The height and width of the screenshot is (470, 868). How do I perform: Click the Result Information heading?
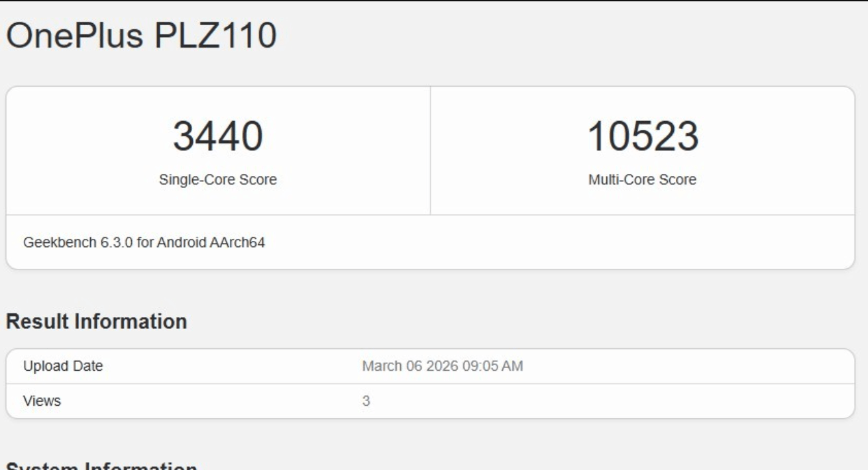click(x=97, y=322)
